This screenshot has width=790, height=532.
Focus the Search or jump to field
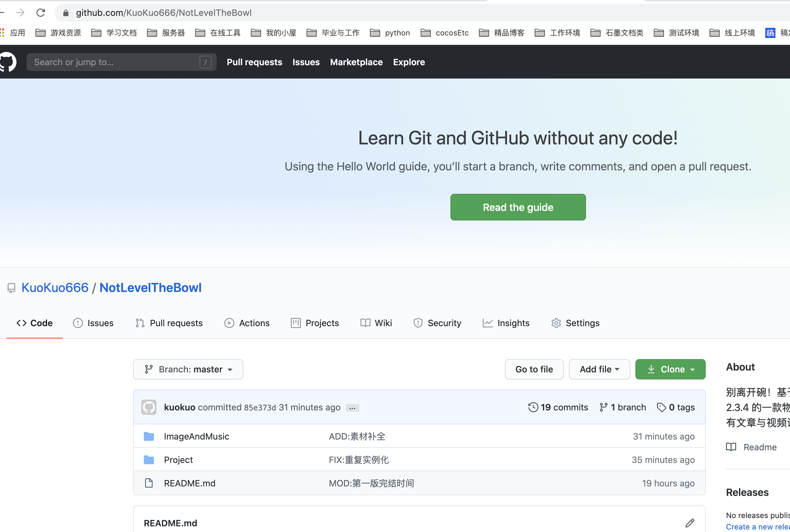122,62
